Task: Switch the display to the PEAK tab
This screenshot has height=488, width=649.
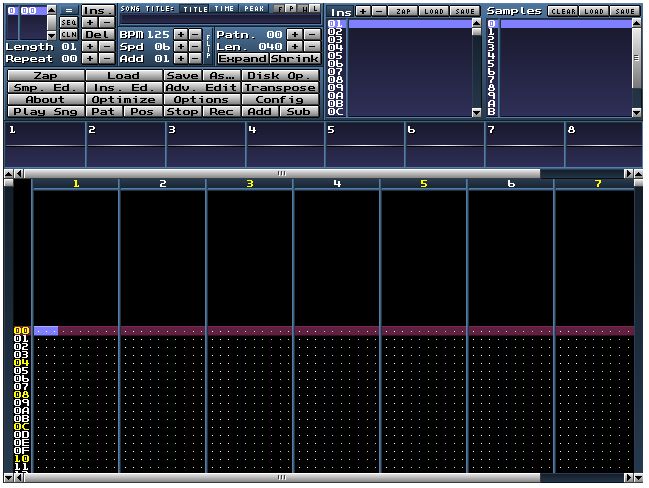Action: coord(254,9)
